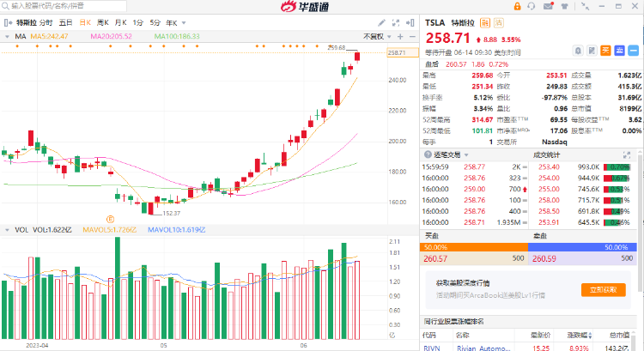Click the blue 卖 sell button
Image resolution: width=644 pixels, height=351 pixels.
click(619, 51)
